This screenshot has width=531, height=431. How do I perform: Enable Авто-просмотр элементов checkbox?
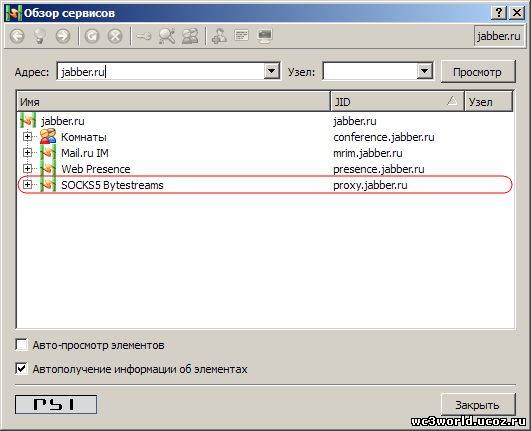22,345
